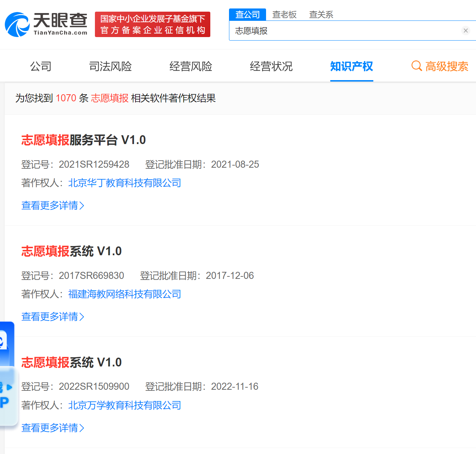Open the 公司 results category
Image resolution: width=476 pixels, height=454 pixels.
click(41, 66)
